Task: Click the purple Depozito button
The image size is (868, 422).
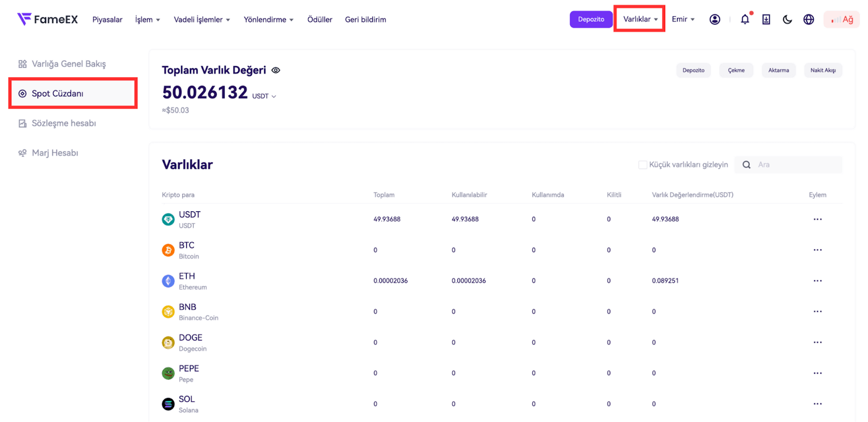Action: 591,20
